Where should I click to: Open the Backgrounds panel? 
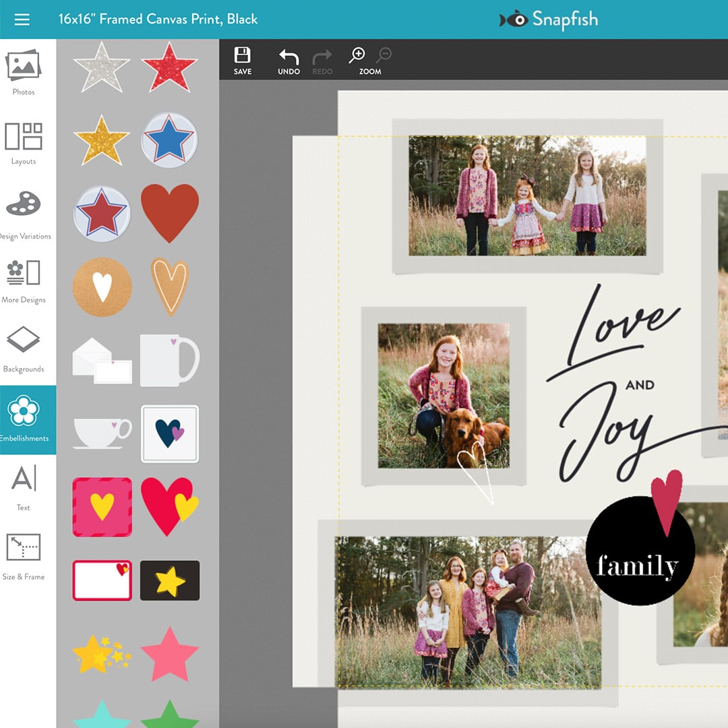click(x=24, y=351)
